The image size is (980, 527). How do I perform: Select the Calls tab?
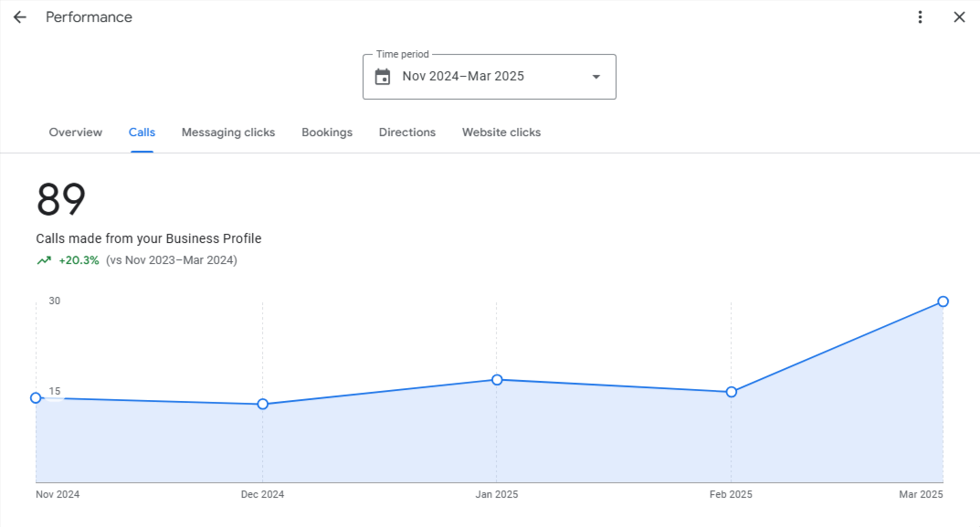click(x=142, y=132)
